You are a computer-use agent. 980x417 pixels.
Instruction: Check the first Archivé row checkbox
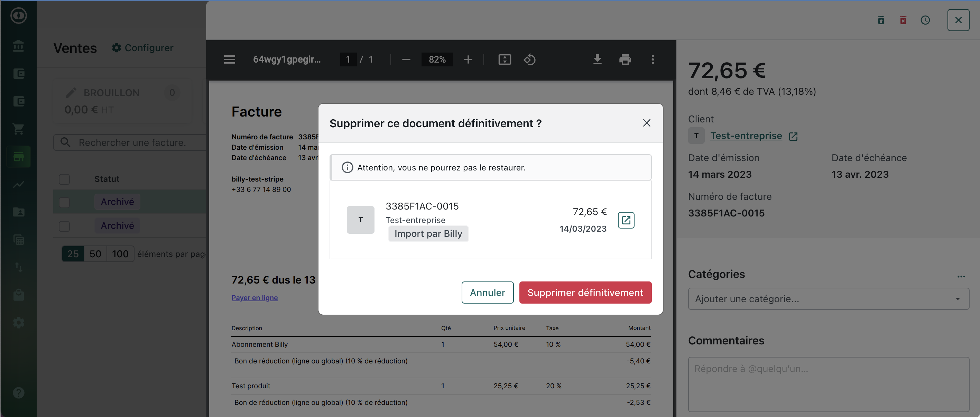pos(64,202)
